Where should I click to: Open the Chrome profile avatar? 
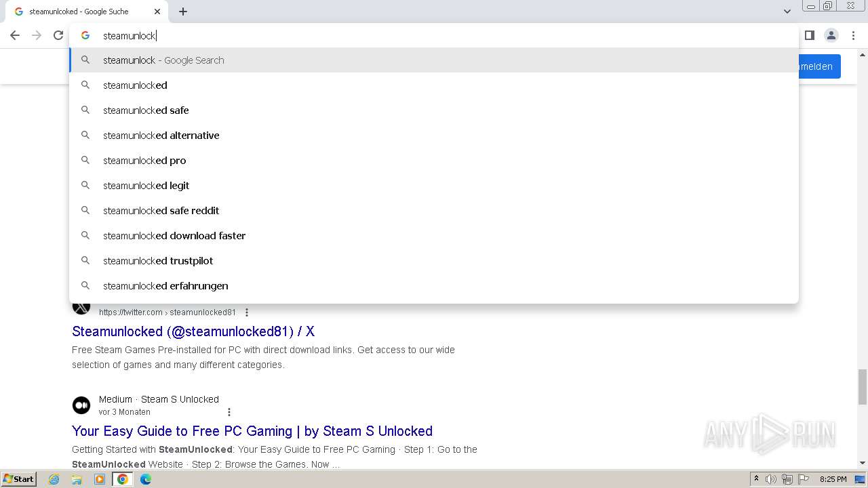(x=831, y=35)
